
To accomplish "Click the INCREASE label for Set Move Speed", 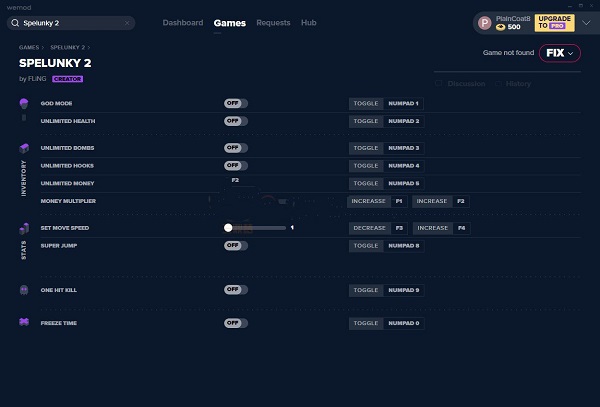I will [432, 228].
